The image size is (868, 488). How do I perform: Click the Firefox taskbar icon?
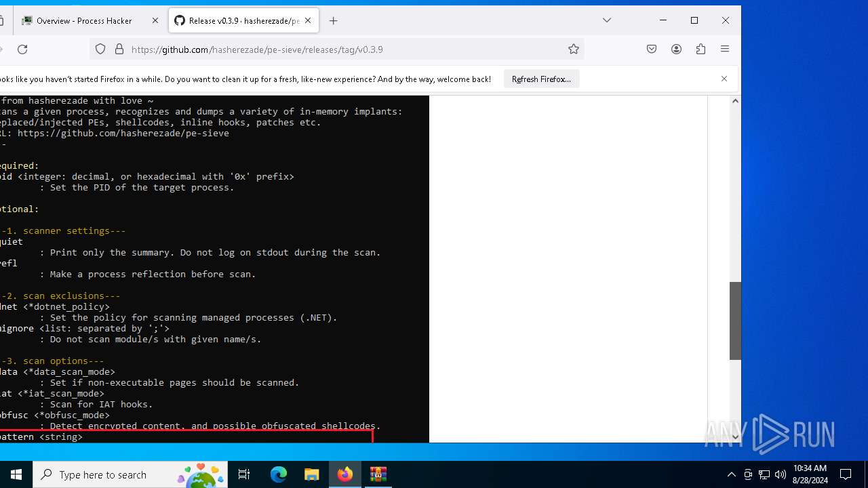[345, 474]
